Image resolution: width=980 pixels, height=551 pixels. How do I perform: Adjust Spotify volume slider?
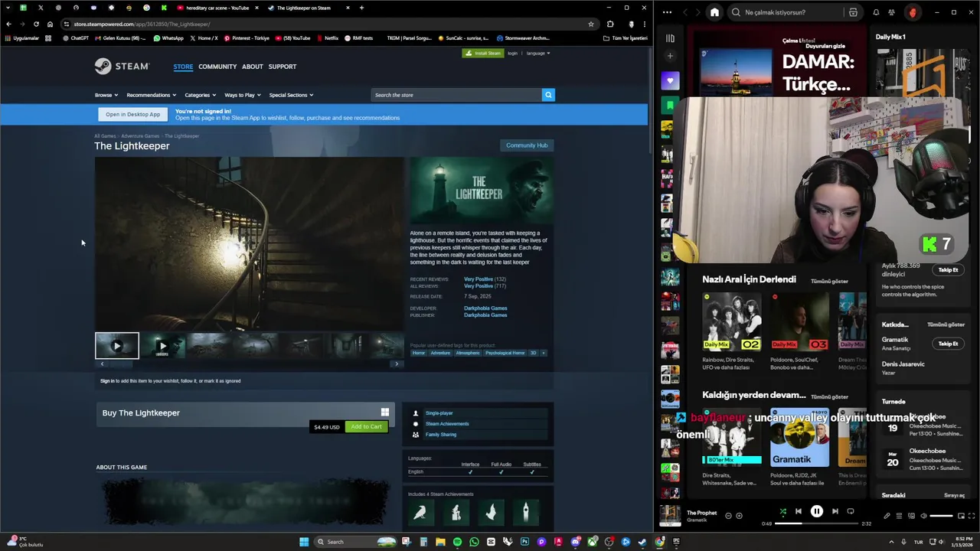pos(941,516)
